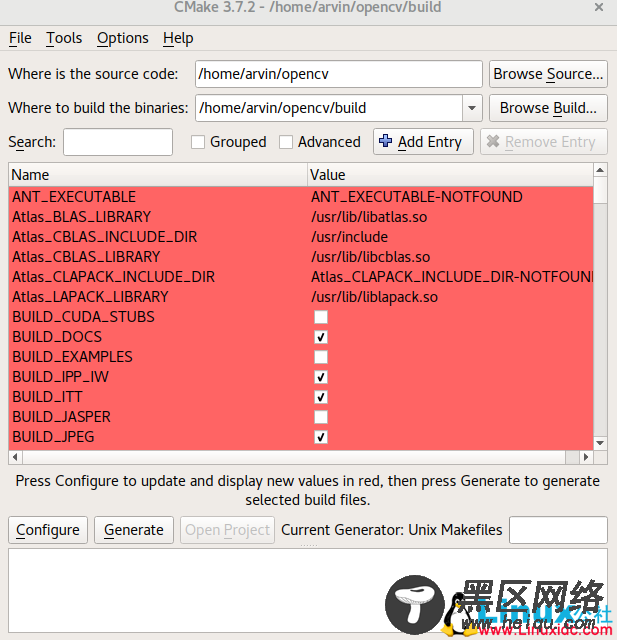Click the /usr/include value
The image size is (617, 640).
click(349, 237)
